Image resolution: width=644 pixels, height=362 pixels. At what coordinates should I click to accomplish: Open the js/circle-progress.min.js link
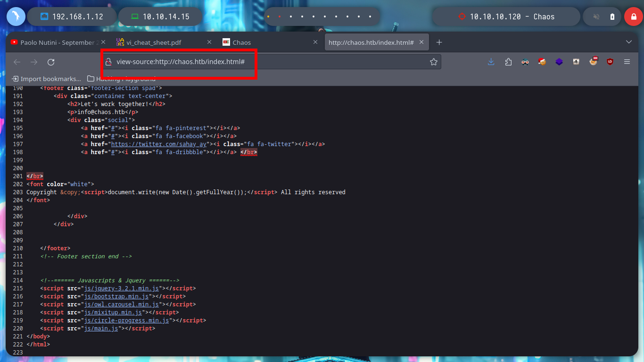(x=127, y=321)
